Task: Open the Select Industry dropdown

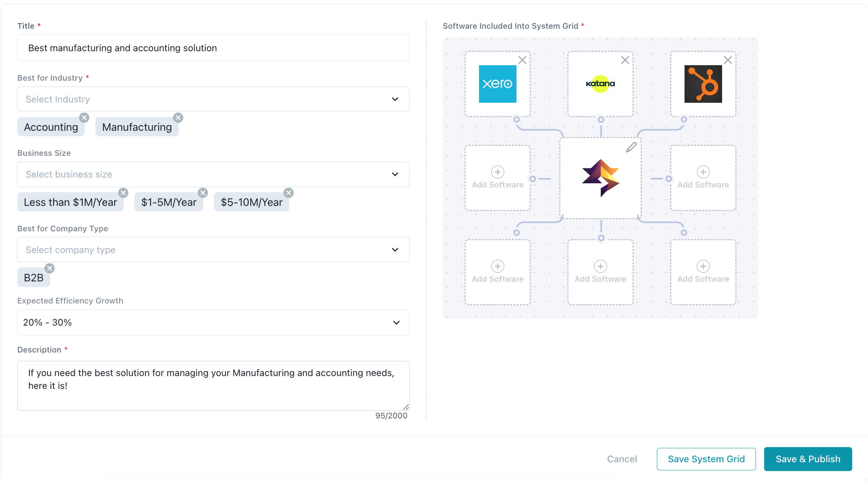Action: [213, 99]
